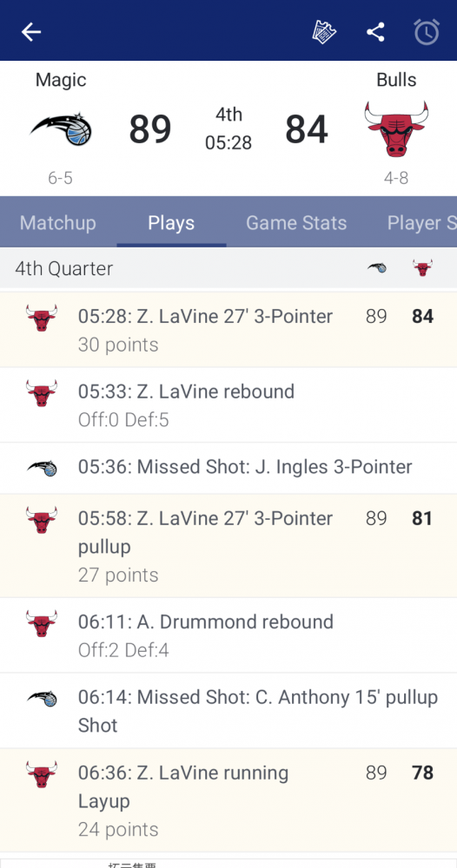The width and height of the screenshot is (457, 868).
Task: Collapse the 4th Quarter section header
Action: 228,268
